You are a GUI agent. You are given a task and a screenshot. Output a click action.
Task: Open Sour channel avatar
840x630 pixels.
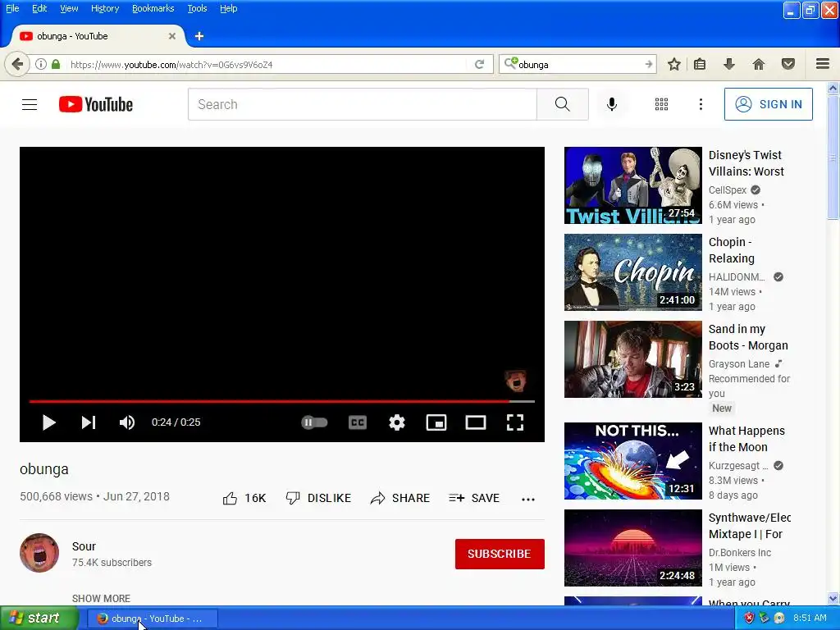pyautogui.click(x=39, y=553)
